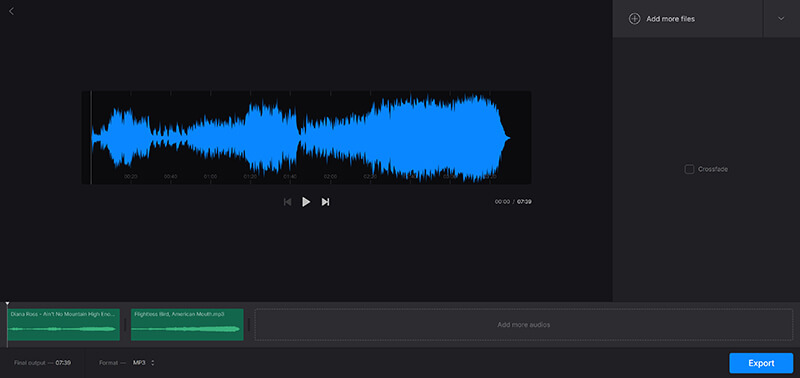Click the 00:00 / 07:39 time display
The height and width of the screenshot is (378, 800).
(x=513, y=202)
